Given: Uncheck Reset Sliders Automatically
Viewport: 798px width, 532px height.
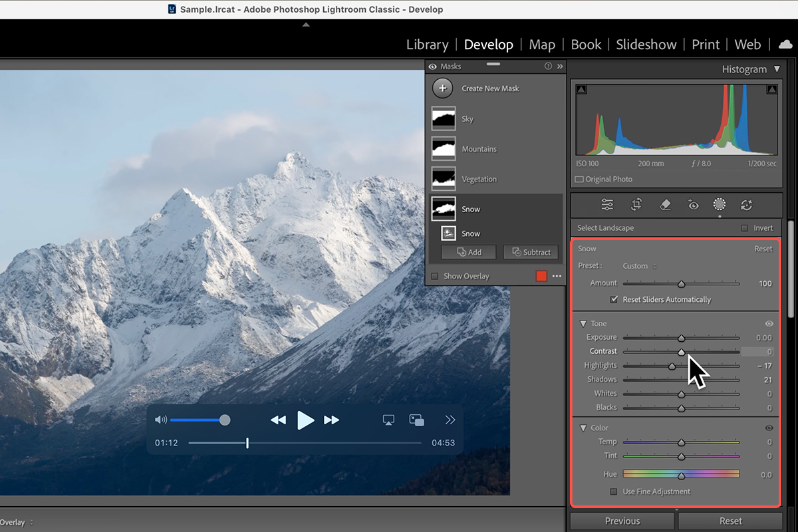Looking at the screenshot, I should point(614,300).
